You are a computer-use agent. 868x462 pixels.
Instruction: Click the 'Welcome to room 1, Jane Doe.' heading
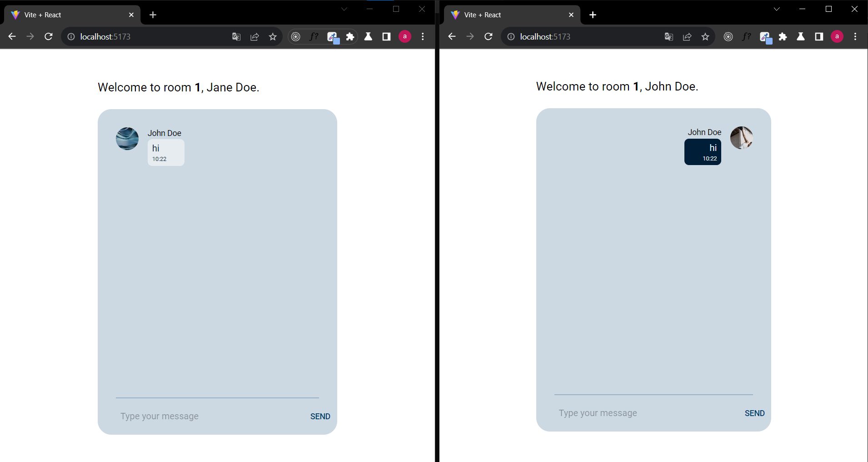point(179,87)
